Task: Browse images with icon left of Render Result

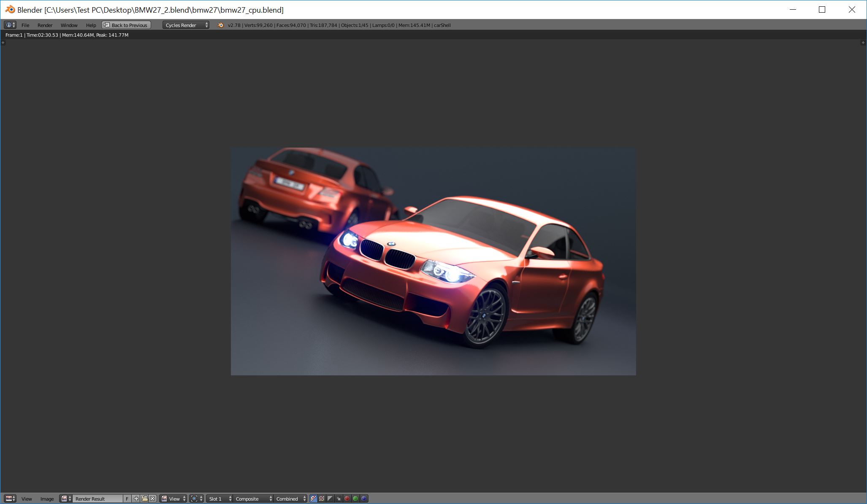Action: point(65,499)
